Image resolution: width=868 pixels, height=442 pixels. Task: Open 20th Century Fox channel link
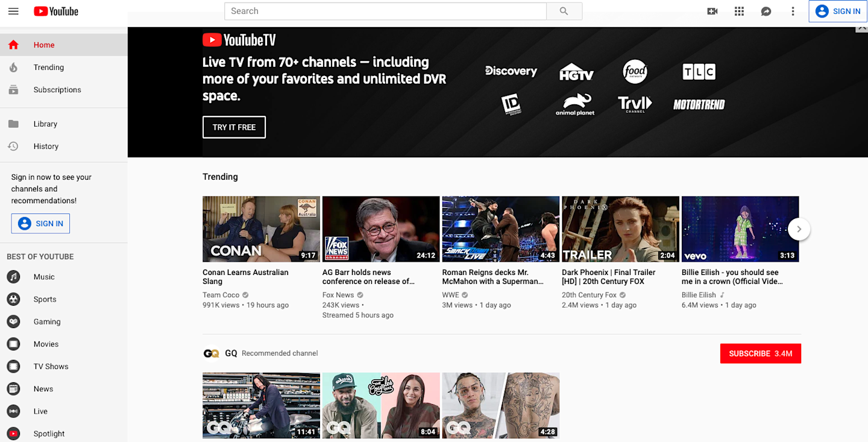coord(590,295)
